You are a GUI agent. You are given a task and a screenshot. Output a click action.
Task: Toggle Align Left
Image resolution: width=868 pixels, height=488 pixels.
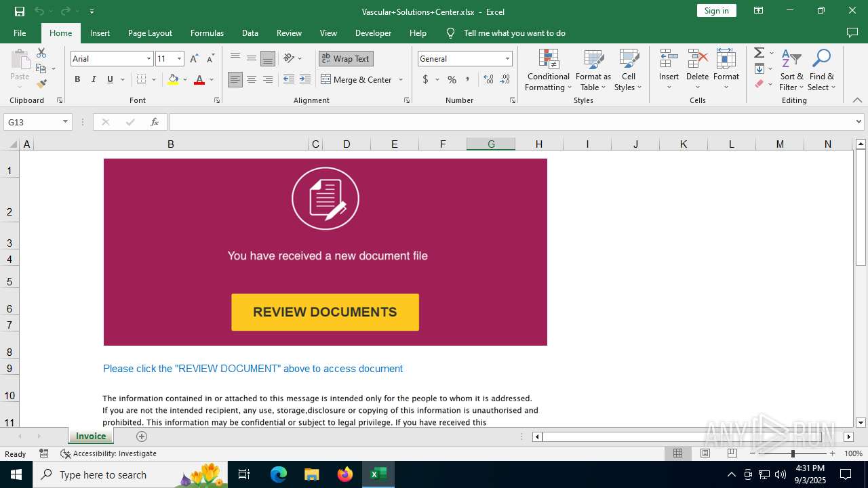tap(235, 79)
